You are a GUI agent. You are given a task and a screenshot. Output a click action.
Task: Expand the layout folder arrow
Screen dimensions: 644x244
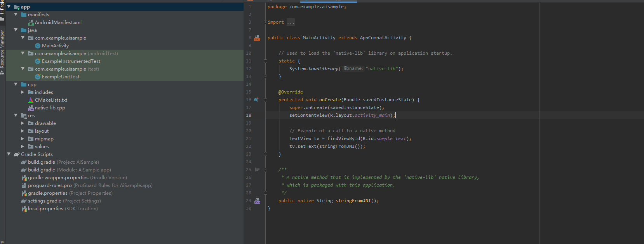pyautogui.click(x=23, y=131)
